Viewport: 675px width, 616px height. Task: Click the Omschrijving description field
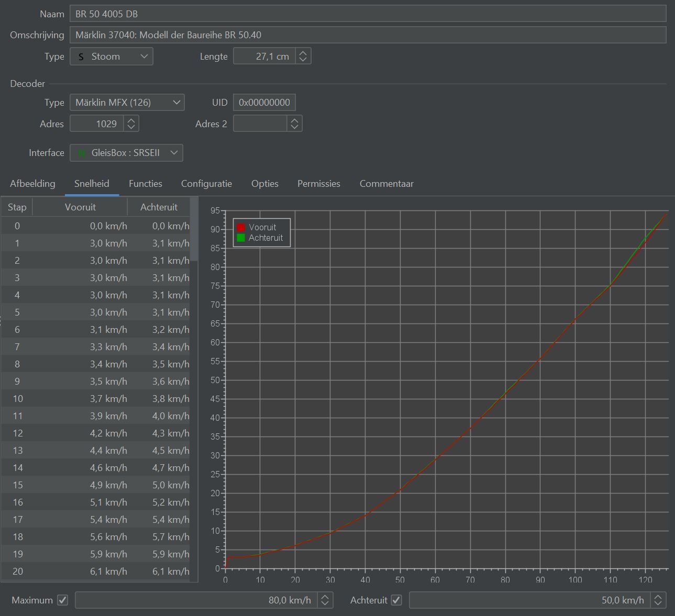(368, 35)
